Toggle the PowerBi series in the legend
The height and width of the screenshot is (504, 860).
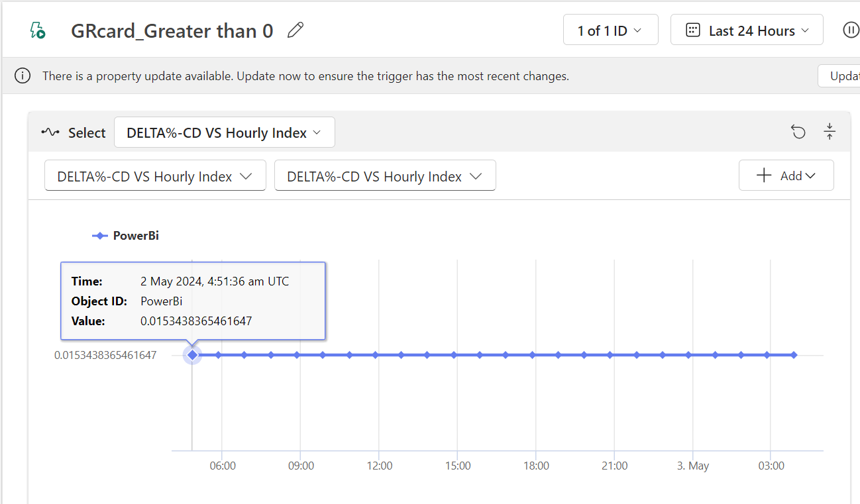coord(125,236)
